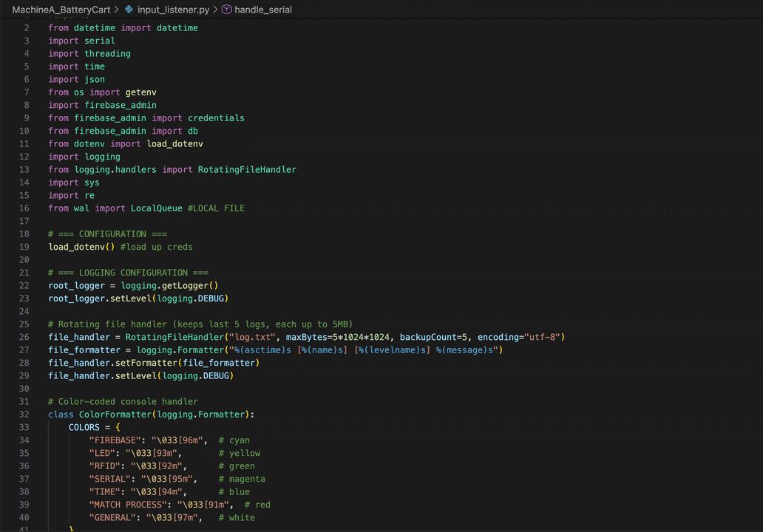Click the "# cyan" comment
Viewport: 763px width, 532px height.
click(x=234, y=440)
